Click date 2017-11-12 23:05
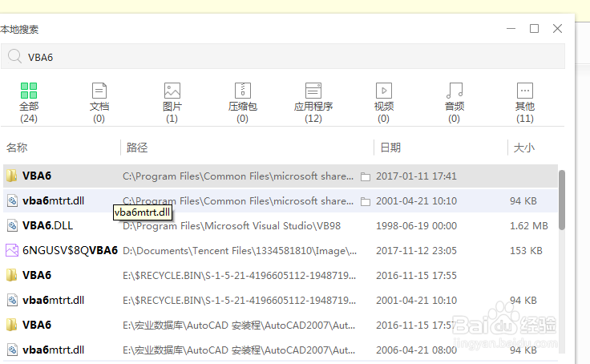The width and height of the screenshot is (590, 364). click(417, 251)
